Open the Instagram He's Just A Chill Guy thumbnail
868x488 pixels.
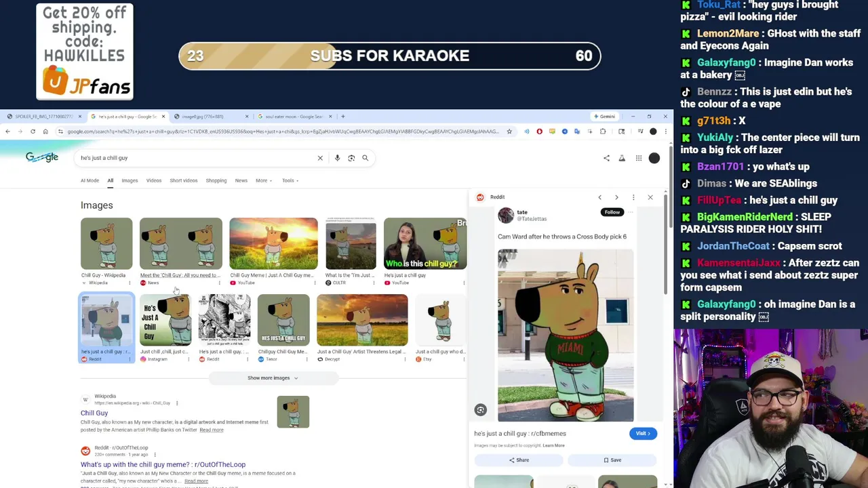165,320
